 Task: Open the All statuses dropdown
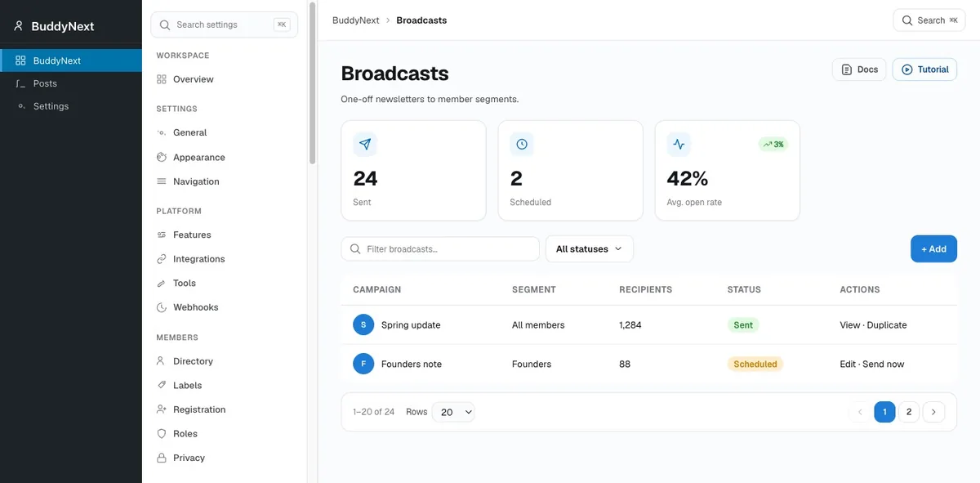(590, 248)
